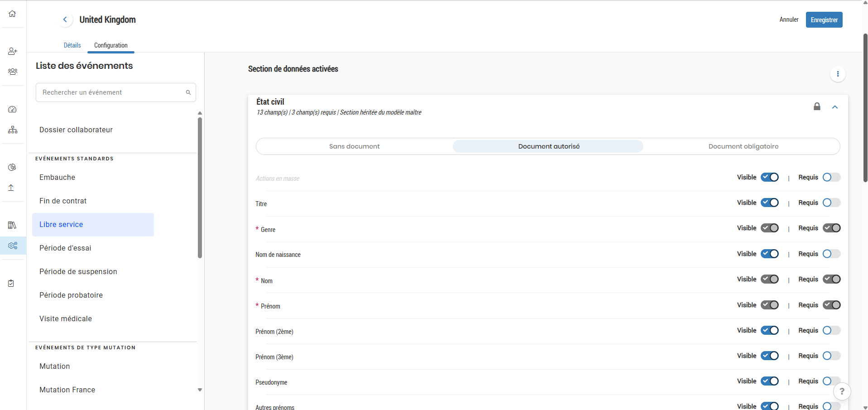Viewport: 868px width, 410px height.
Task: Click the dashboard speedometer icon in sidebar
Action: pyautogui.click(x=12, y=109)
